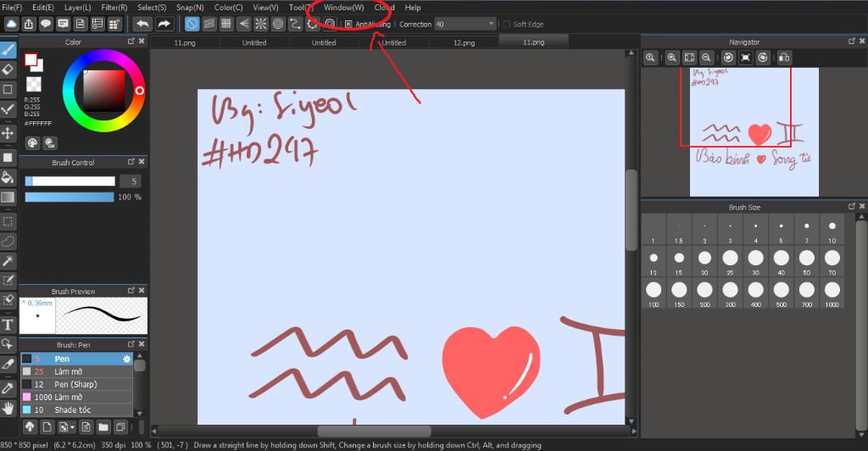This screenshot has height=451, width=868.
Task: Select the transparent color swatch
Action: (x=34, y=84)
